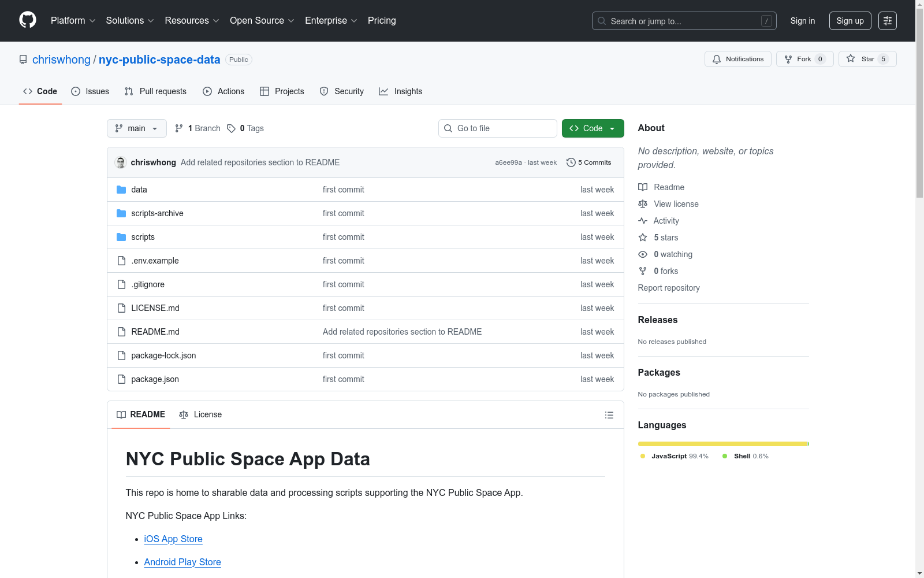924x578 pixels.
Task: Click the .gitignore file icon
Action: [x=121, y=284]
